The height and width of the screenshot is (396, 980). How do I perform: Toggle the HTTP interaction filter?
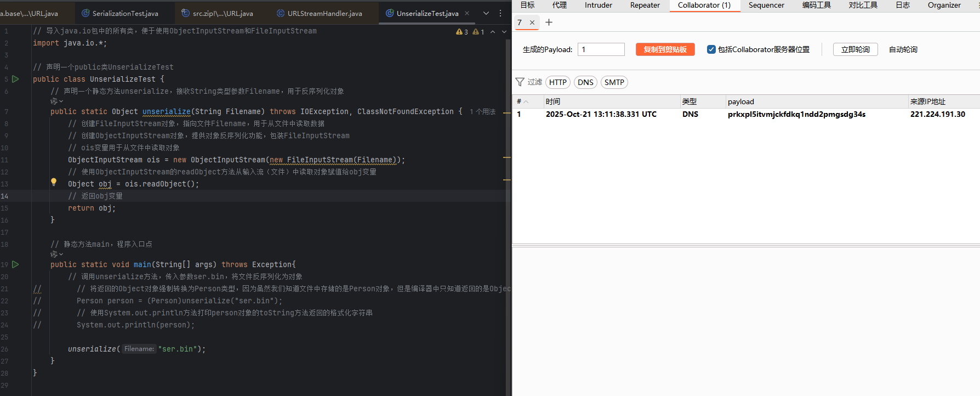pyautogui.click(x=557, y=82)
